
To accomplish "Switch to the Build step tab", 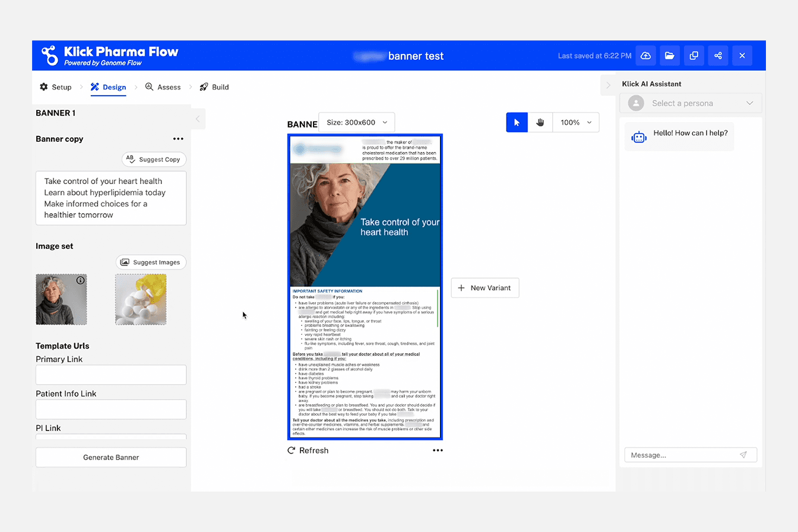I will [214, 87].
